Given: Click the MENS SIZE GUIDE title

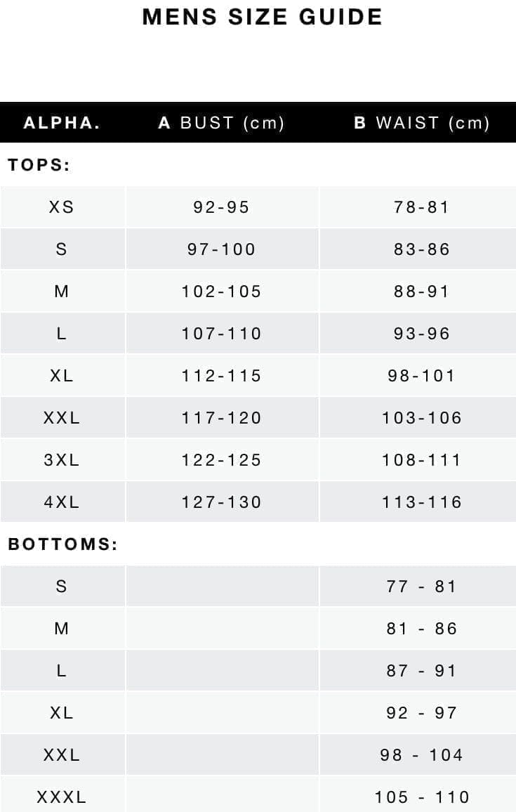Looking at the screenshot, I should point(262,17).
